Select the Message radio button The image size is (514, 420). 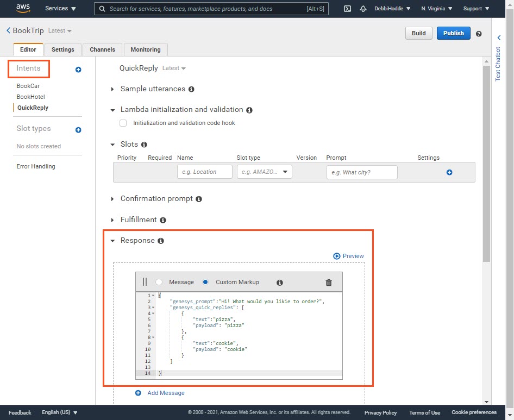point(159,283)
